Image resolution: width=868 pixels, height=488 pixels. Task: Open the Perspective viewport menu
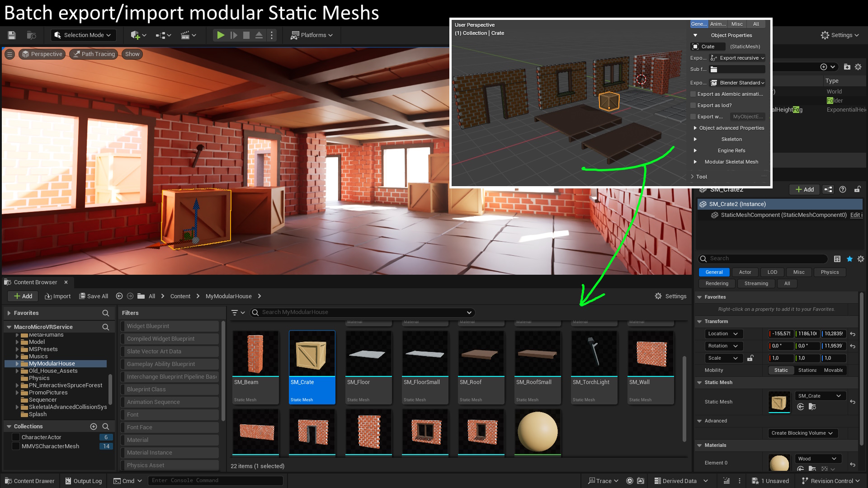click(42, 54)
